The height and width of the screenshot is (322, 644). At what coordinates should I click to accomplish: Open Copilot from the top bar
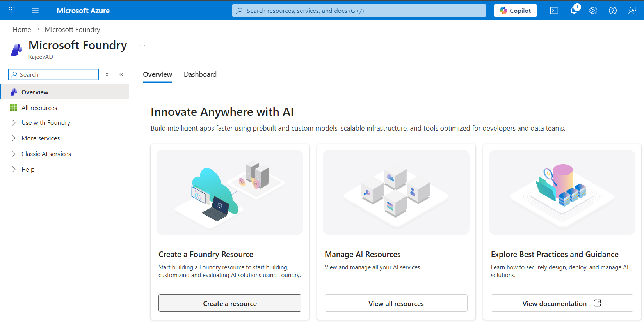pos(515,11)
